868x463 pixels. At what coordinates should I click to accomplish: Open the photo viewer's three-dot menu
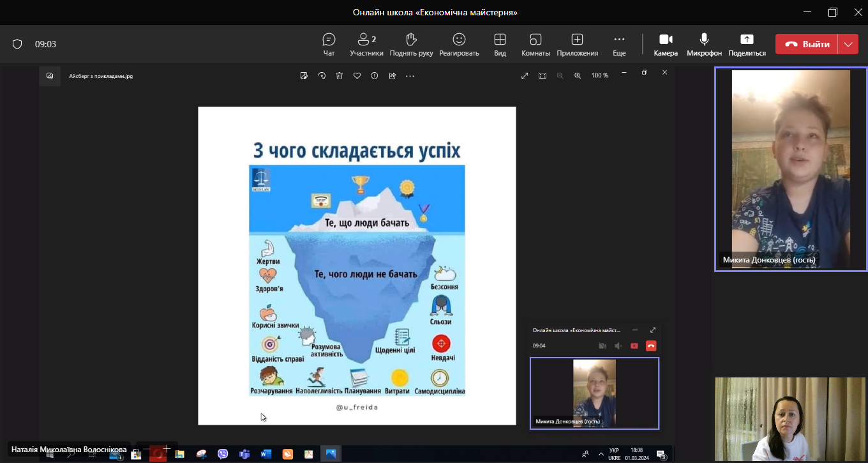tap(410, 75)
